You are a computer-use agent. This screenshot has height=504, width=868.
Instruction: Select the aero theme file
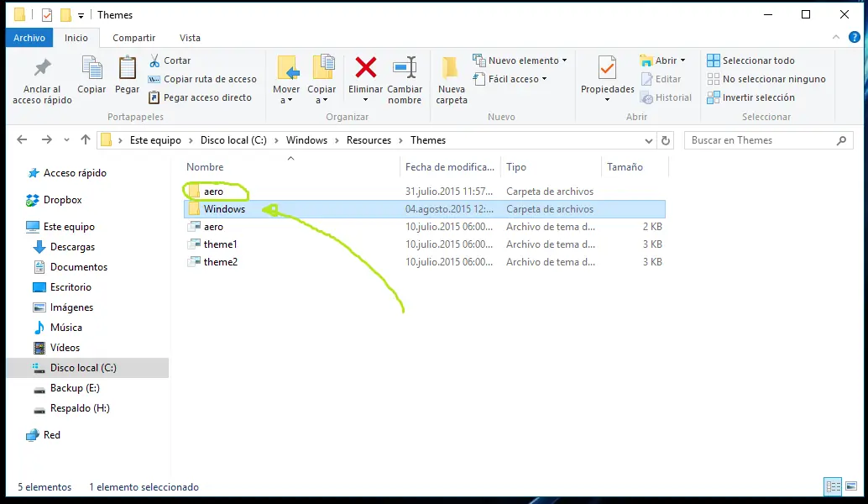point(425,227)
